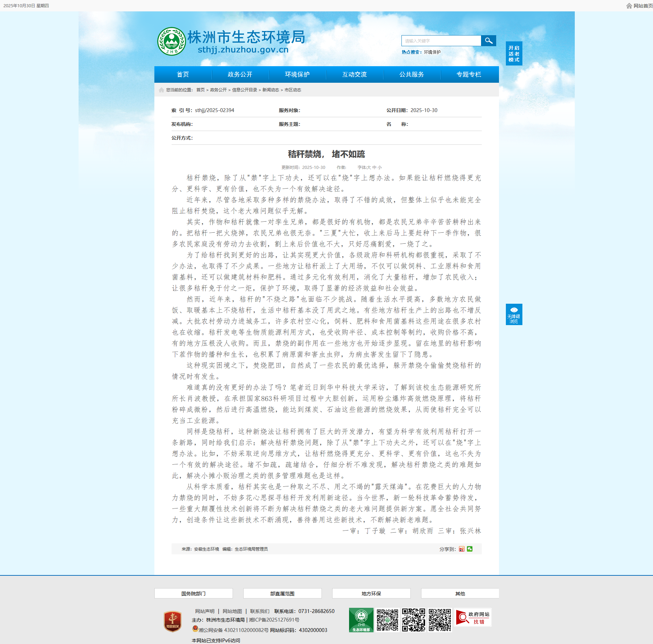Open the 政务公开 navigation menu

tap(240, 74)
